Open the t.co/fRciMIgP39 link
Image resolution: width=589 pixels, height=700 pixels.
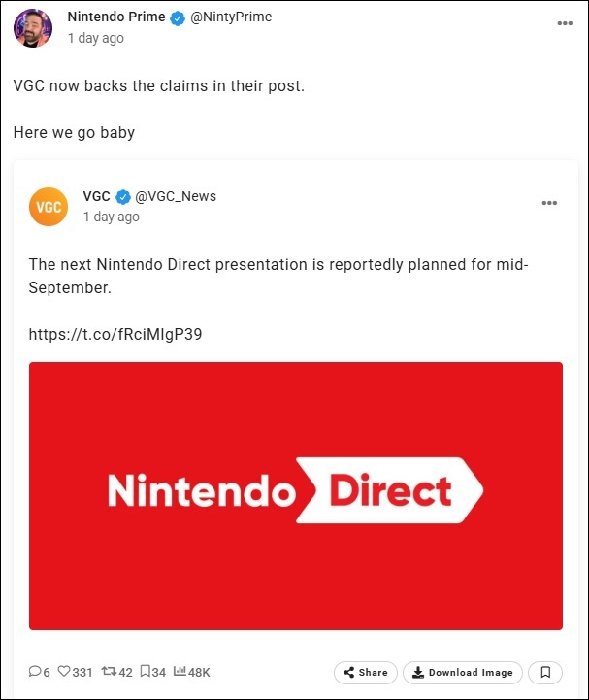tap(115, 334)
